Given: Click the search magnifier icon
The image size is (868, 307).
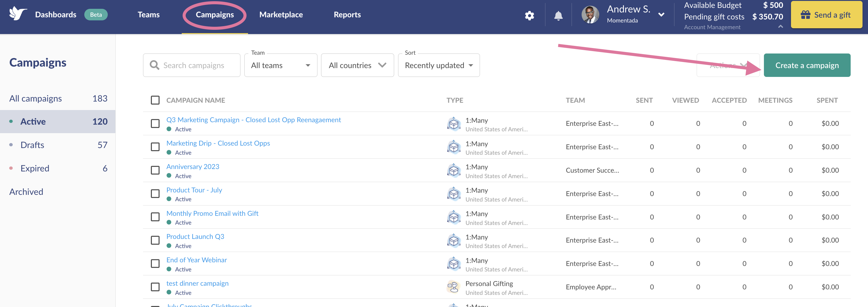Looking at the screenshot, I should [154, 65].
